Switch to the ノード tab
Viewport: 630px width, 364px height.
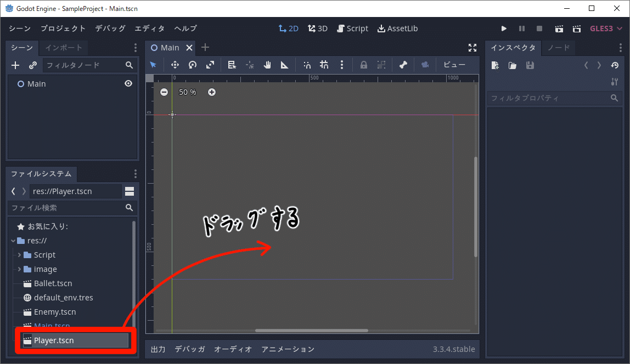pyautogui.click(x=558, y=48)
